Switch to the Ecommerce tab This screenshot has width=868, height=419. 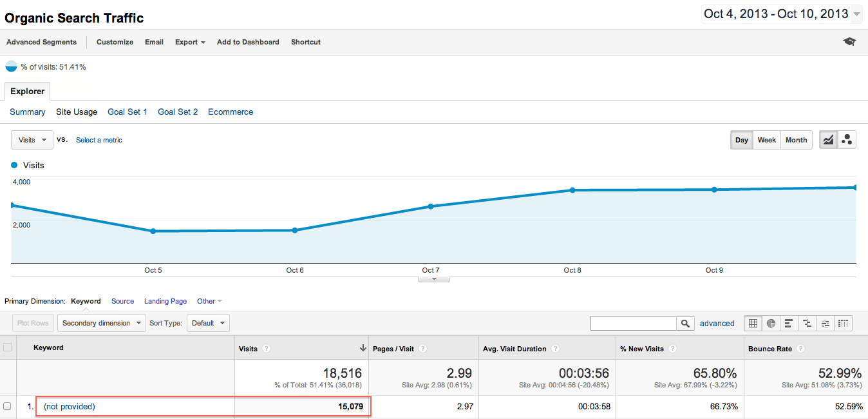pyautogui.click(x=231, y=112)
